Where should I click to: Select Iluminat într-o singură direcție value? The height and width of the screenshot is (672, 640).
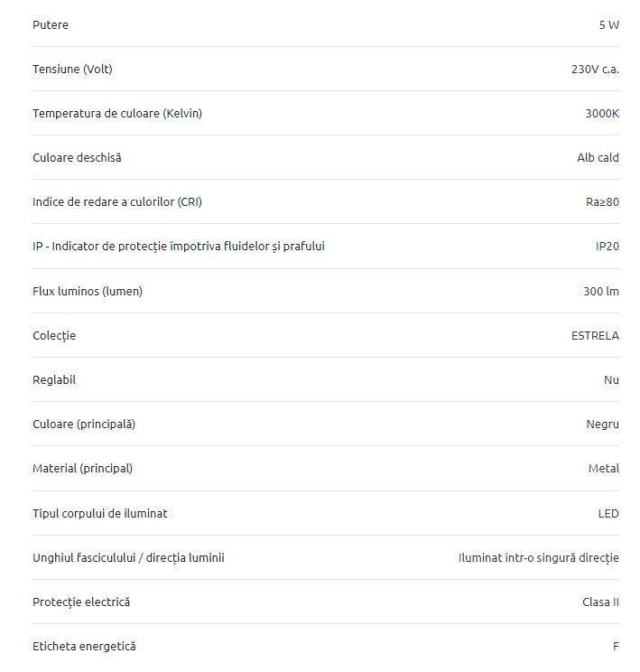[x=539, y=558]
